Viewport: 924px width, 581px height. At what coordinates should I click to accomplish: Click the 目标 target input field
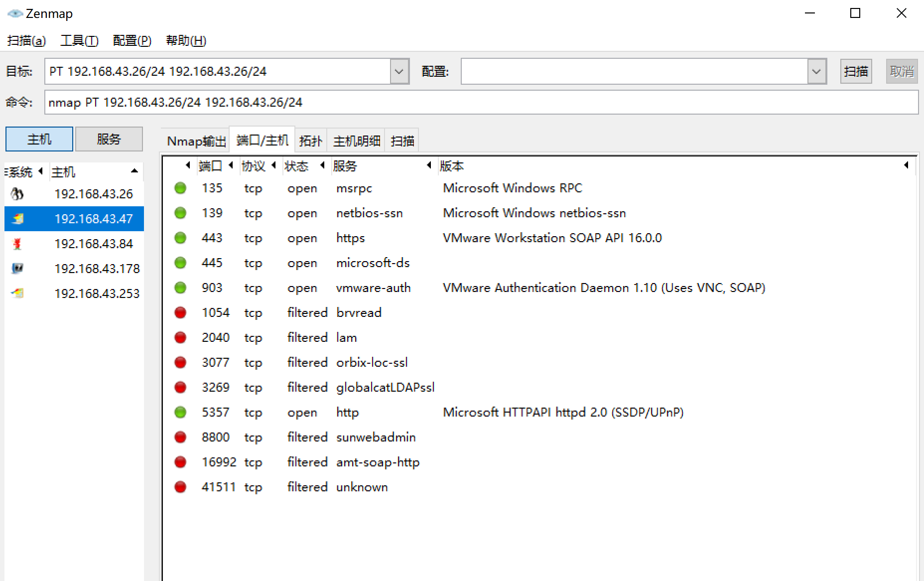click(218, 71)
